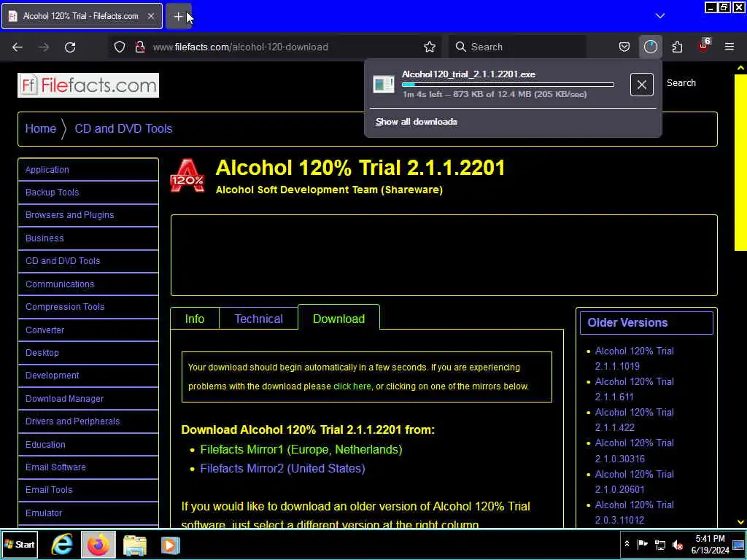Image resolution: width=747 pixels, height=560 pixels.
Task: Open older version 2.0.3.11012
Action: [634, 512]
